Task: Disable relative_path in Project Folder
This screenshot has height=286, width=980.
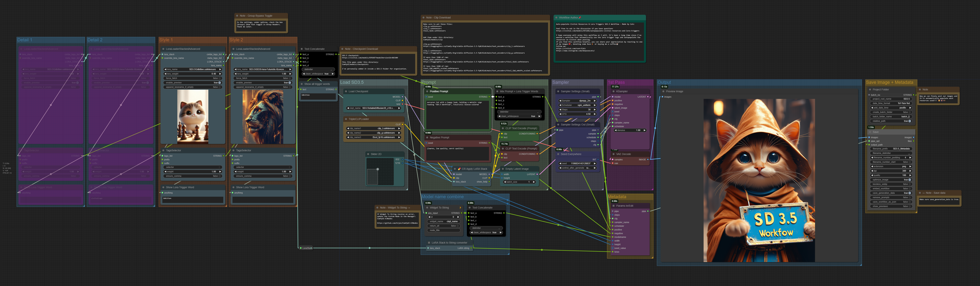Action: tap(892, 121)
